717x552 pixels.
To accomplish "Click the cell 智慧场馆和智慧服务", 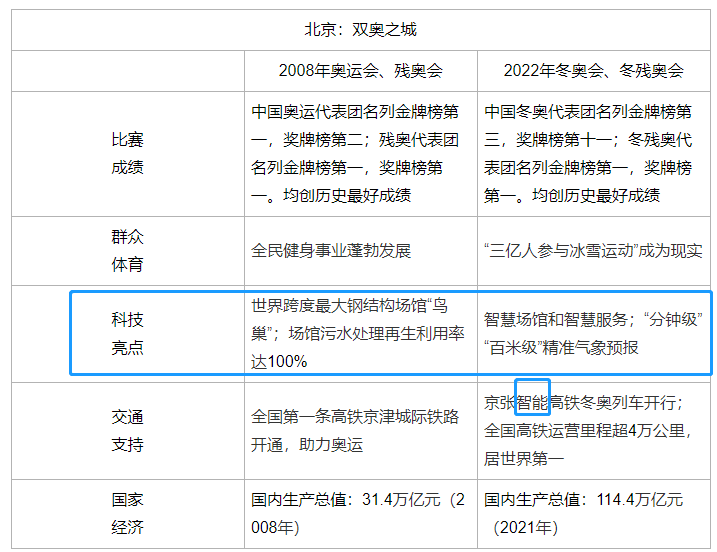I will coord(594,334).
